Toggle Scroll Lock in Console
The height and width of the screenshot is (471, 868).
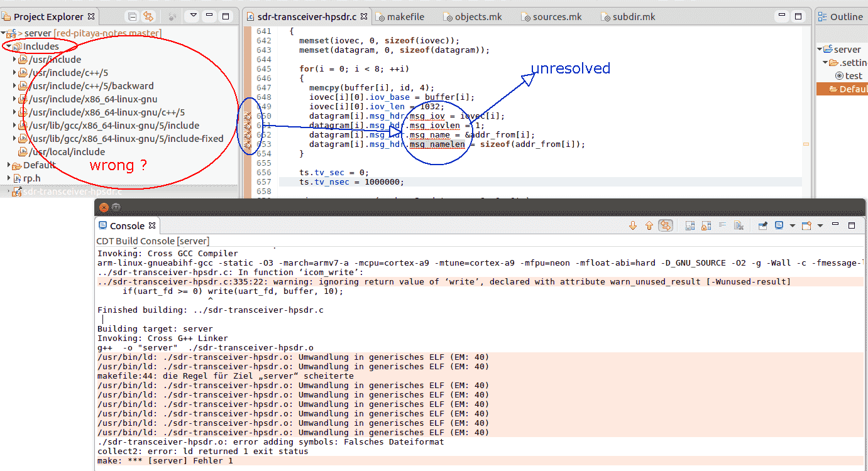pos(706,225)
